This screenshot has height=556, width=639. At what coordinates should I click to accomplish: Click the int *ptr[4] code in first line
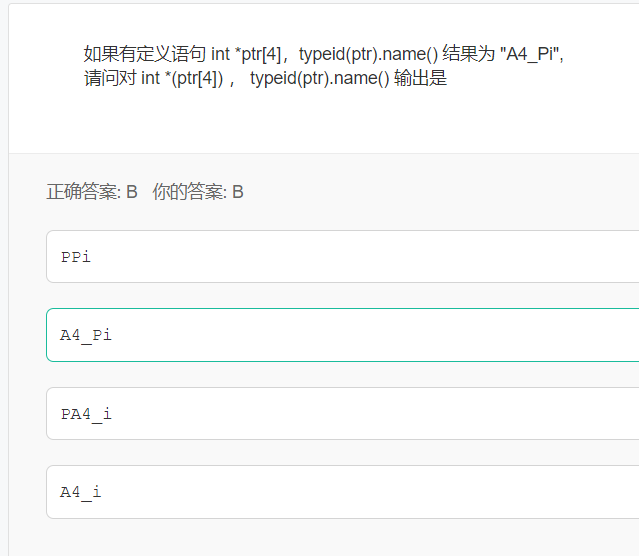pyautogui.click(x=246, y=54)
